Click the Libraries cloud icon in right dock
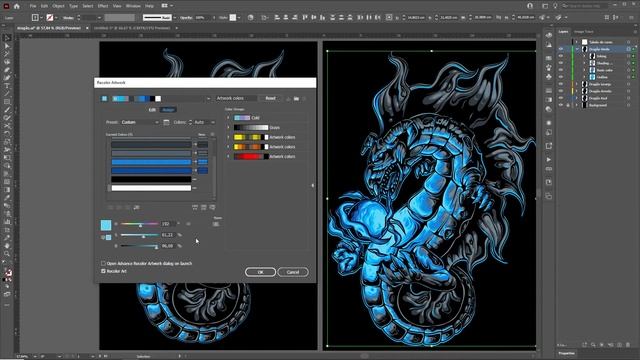The width and height of the screenshot is (640, 360). tap(549, 35)
